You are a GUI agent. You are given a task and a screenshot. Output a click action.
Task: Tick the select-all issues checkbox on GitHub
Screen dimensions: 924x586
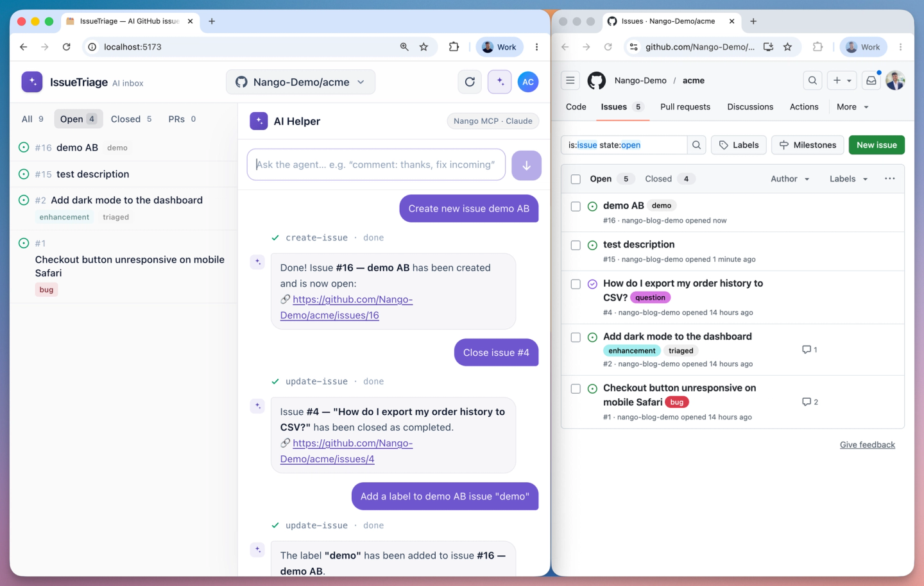(576, 180)
